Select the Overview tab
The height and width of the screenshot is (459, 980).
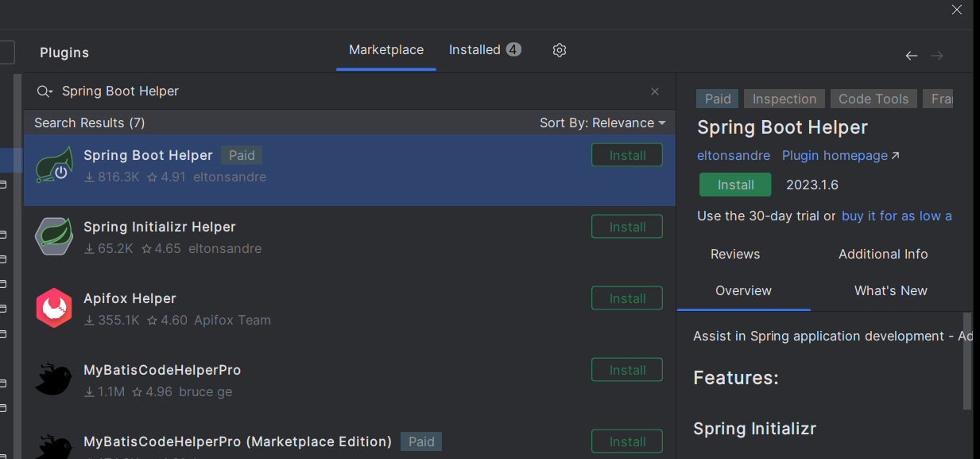pos(743,291)
